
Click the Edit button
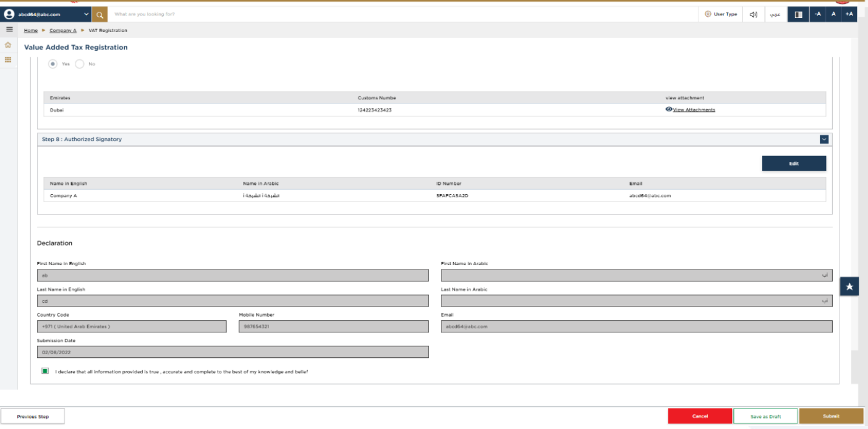pos(794,164)
